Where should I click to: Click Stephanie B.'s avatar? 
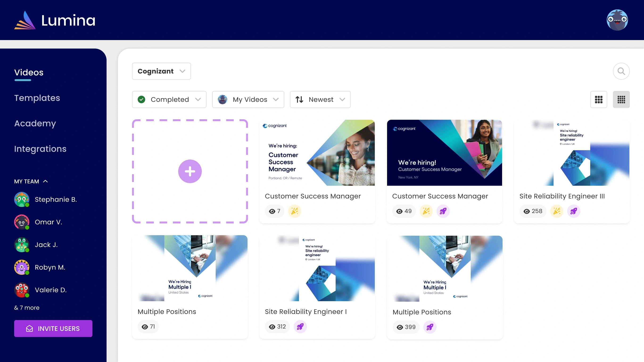22,199
